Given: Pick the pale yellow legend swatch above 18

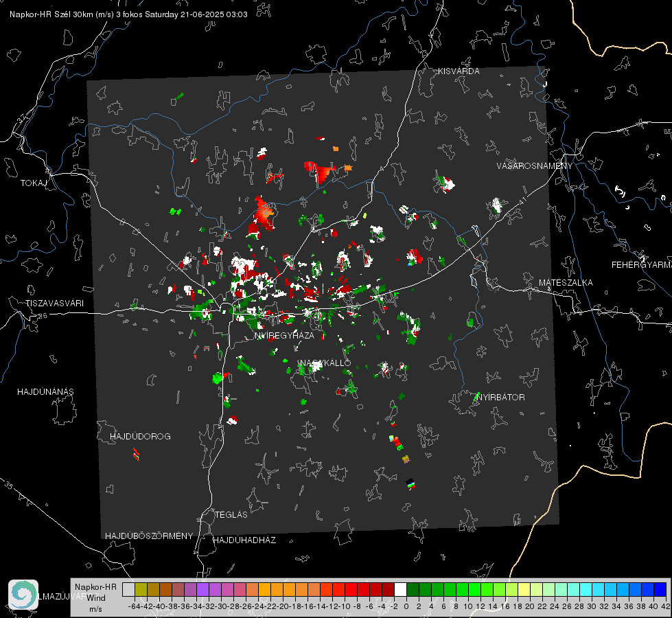Looking at the screenshot, I should click(524, 590).
